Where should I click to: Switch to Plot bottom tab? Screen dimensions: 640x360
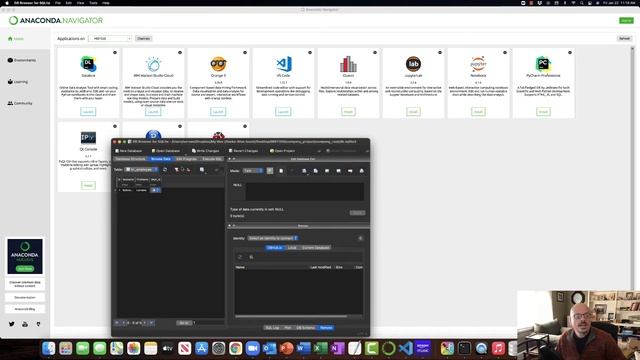[x=287, y=328]
